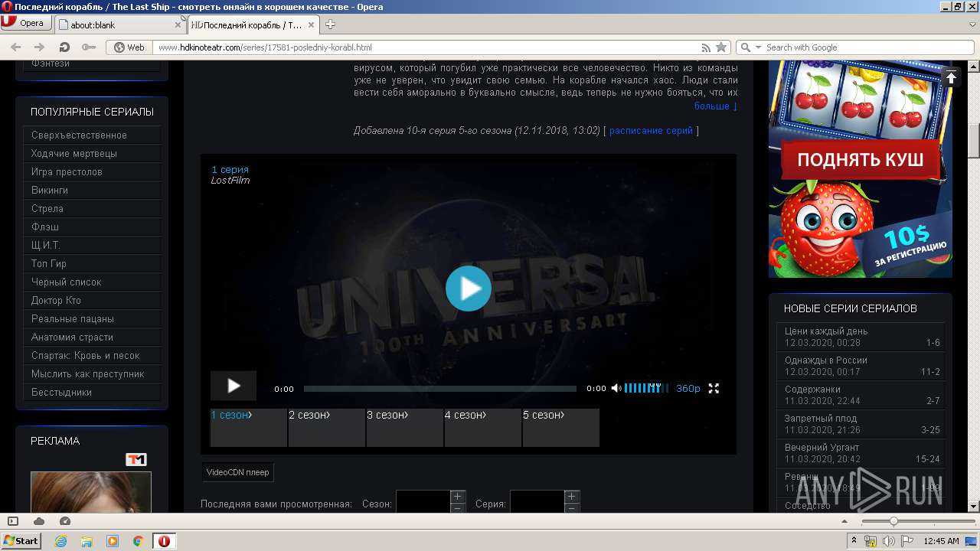Viewport: 980px width, 551px height.
Task: Open a new tab with the plus button
Action: pos(330,24)
